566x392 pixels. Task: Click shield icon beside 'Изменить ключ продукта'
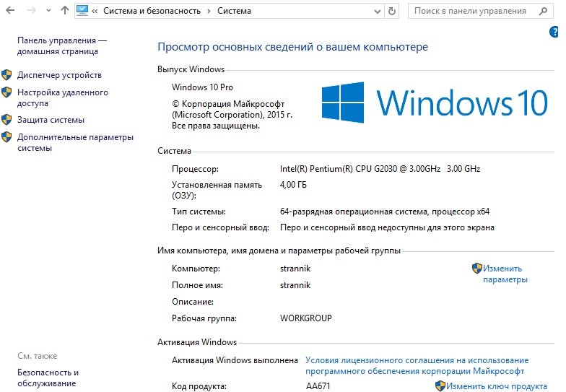(440, 386)
